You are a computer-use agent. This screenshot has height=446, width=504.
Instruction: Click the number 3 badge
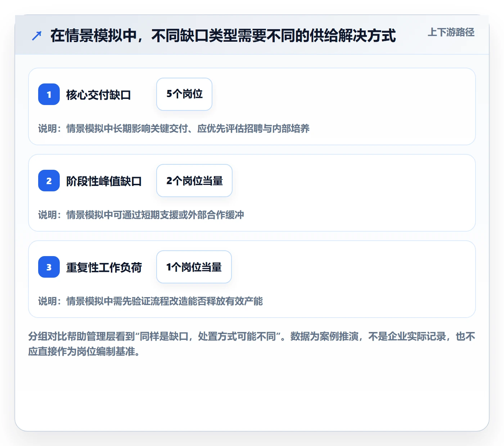pyautogui.click(x=49, y=267)
